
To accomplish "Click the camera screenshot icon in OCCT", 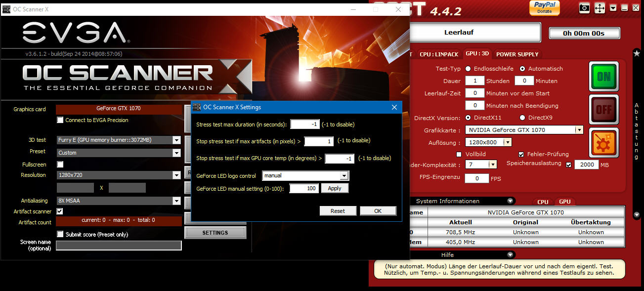I will pos(585,8).
